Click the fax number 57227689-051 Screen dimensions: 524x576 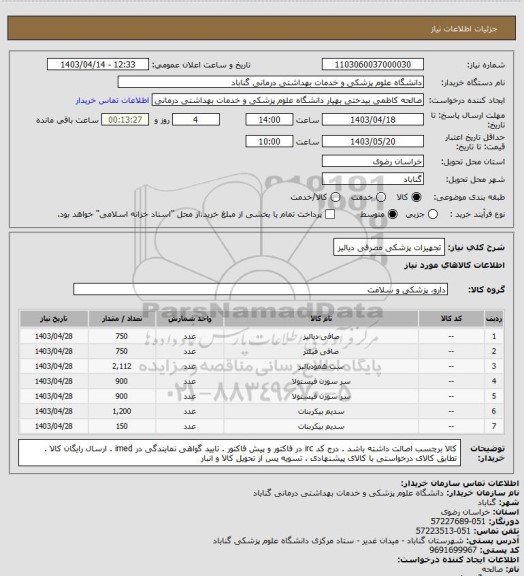[x=458, y=521]
